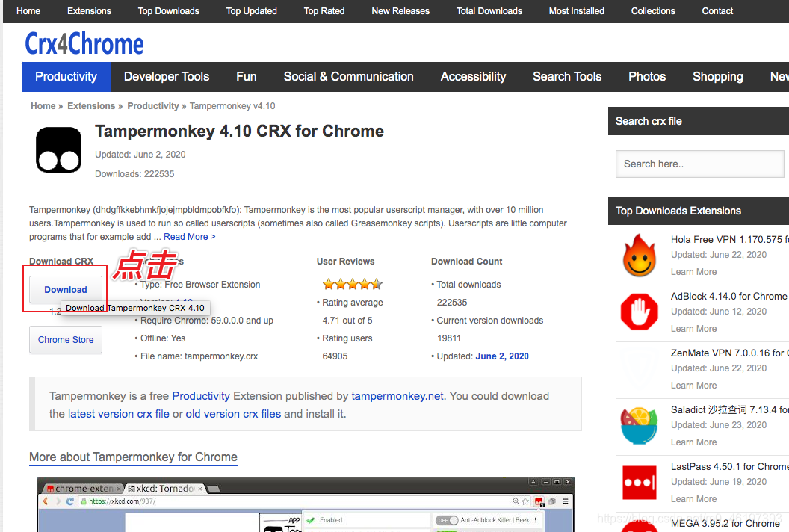Image resolution: width=789 pixels, height=532 pixels.
Task: Open Top Rated menu item
Action: [324, 11]
